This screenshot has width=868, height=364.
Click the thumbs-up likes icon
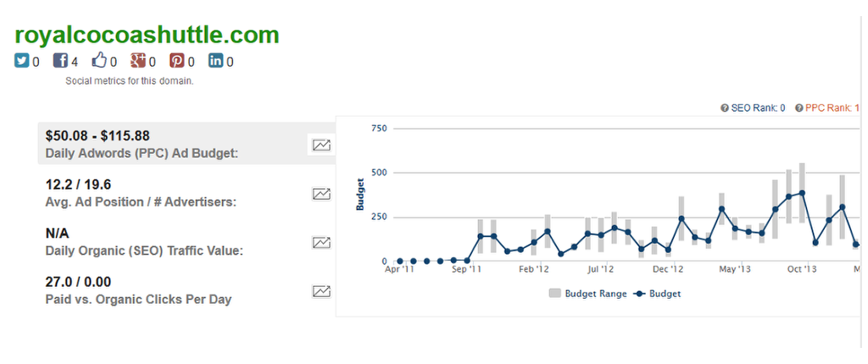(100, 61)
